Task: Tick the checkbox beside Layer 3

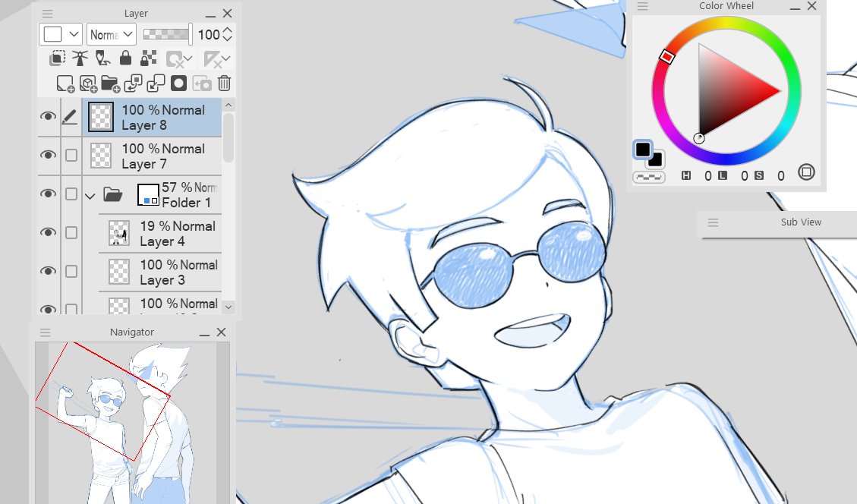Action: [x=71, y=272]
